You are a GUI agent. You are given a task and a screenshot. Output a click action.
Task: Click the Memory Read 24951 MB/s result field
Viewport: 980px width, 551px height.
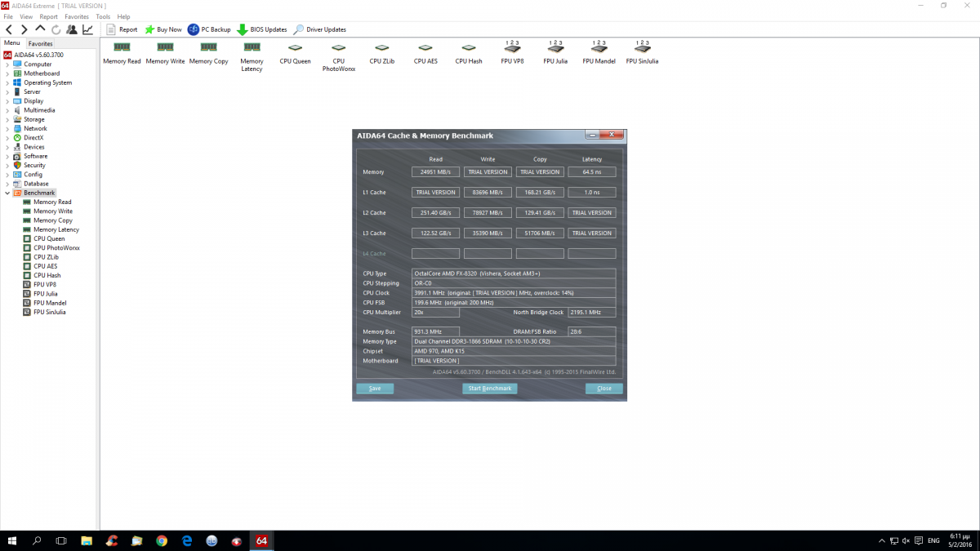(435, 172)
